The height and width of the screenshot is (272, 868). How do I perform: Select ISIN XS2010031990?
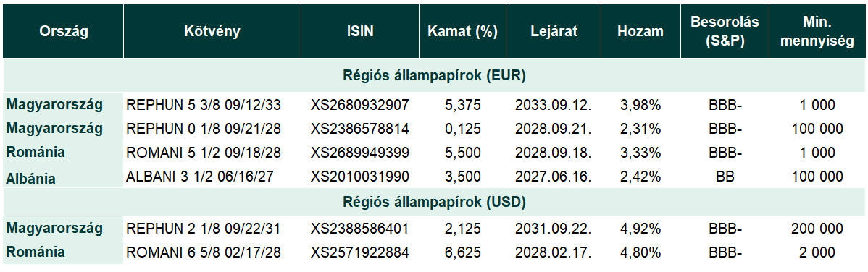[x=360, y=177]
